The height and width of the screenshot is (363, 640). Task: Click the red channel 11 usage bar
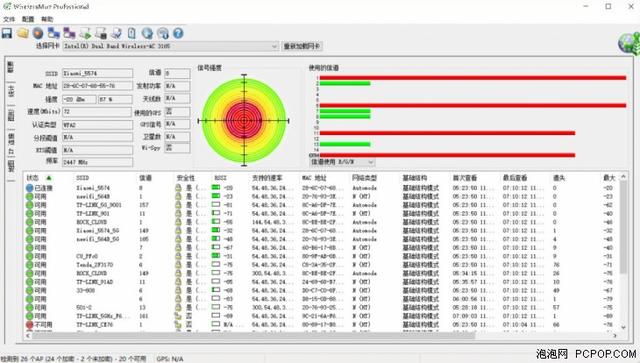click(x=447, y=133)
